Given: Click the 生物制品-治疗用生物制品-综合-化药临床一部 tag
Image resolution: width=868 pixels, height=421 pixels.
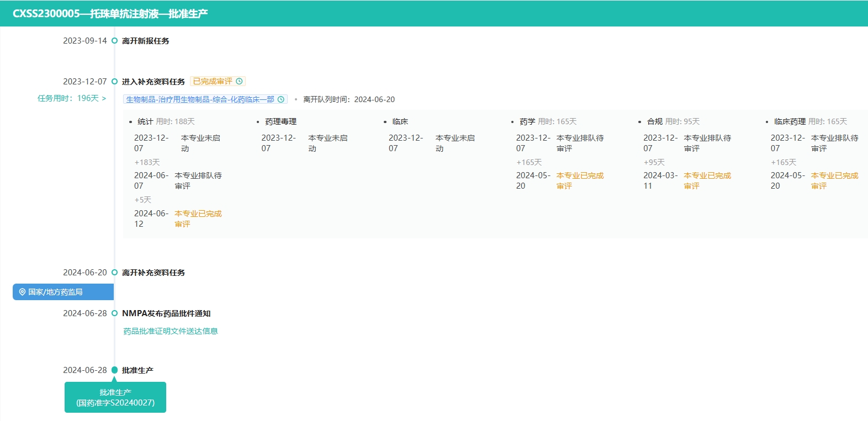Looking at the screenshot, I should 200,99.
